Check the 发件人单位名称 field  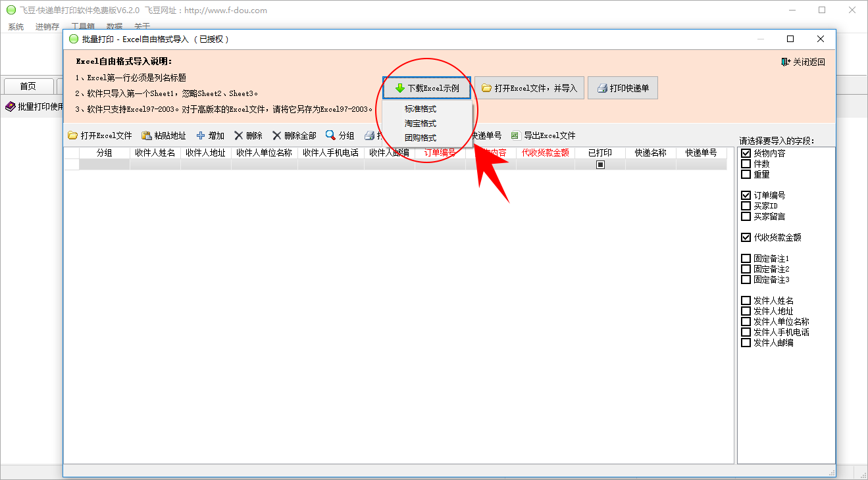[746, 322]
